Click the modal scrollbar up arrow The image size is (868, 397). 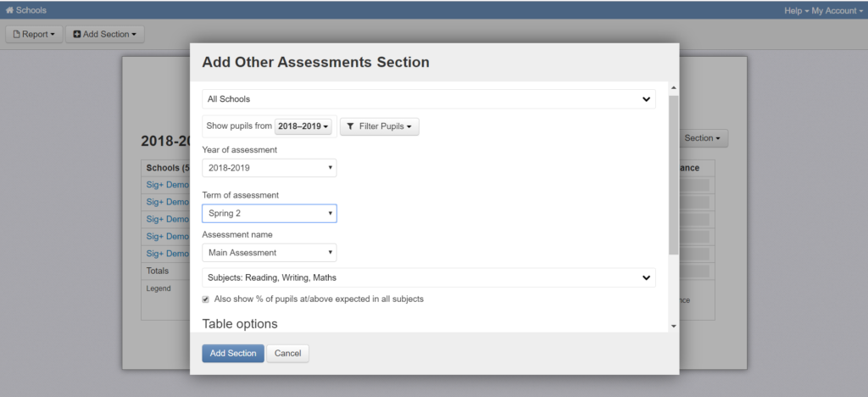click(x=674, y=87)
